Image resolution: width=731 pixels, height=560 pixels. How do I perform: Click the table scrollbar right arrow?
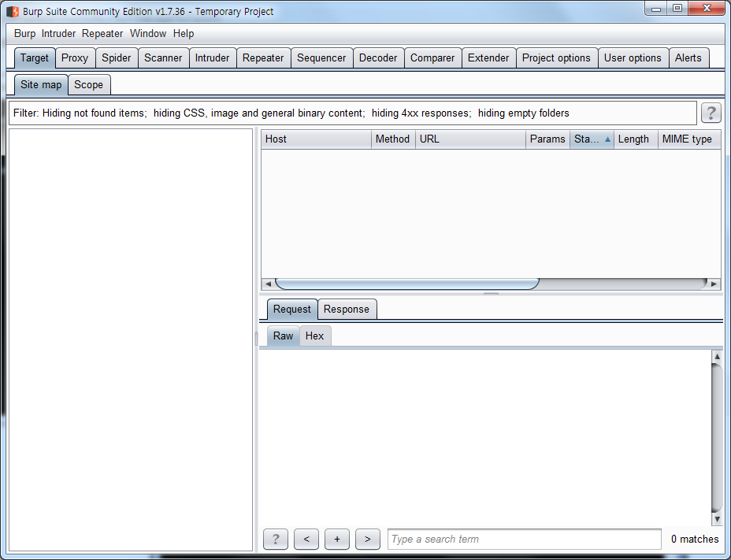coord(714,284)
